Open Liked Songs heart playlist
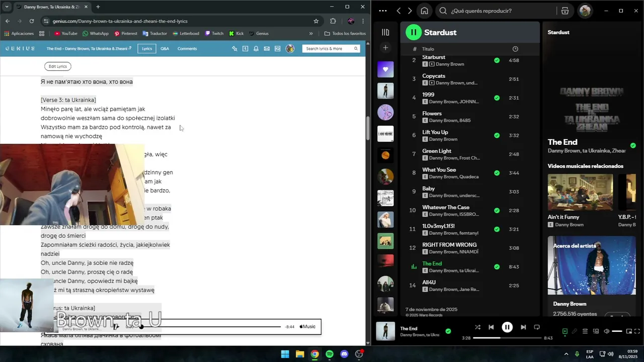This screenshot has height=362, width=644. [x=385, y=69]
